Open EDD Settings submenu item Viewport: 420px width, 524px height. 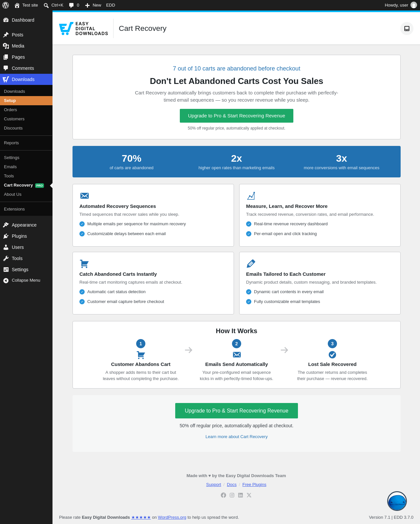coord(26,158)
